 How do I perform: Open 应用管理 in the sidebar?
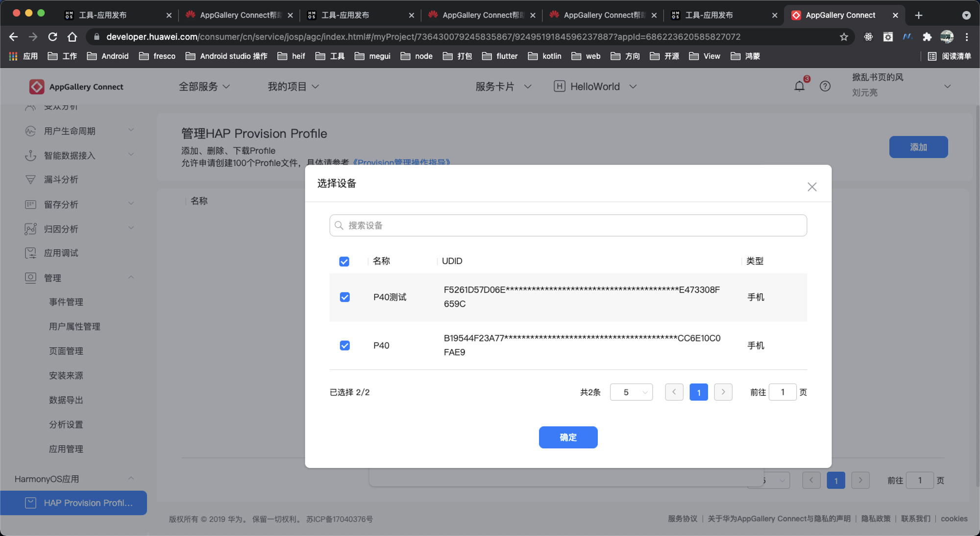pyautogui.click(x=66, y=449)
